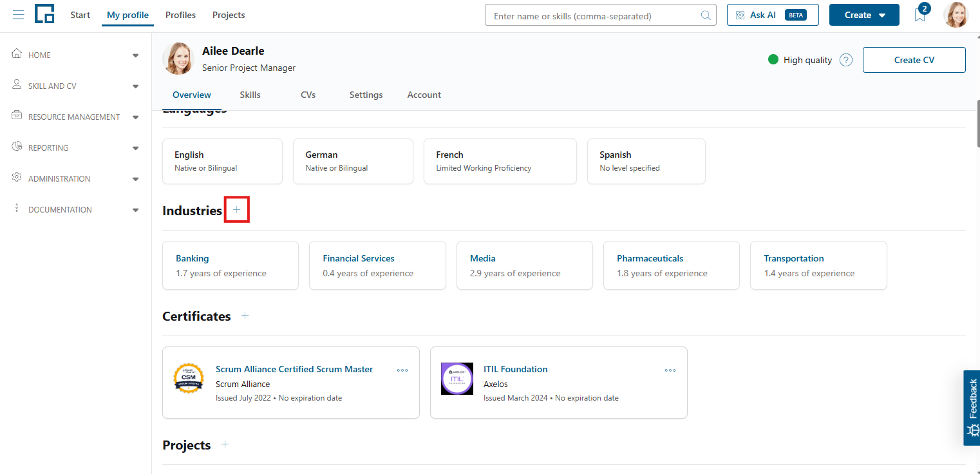Expand SKILL AND CV sidebar section
This screenshot has height=474, width=980.
(x=135, y=86)
